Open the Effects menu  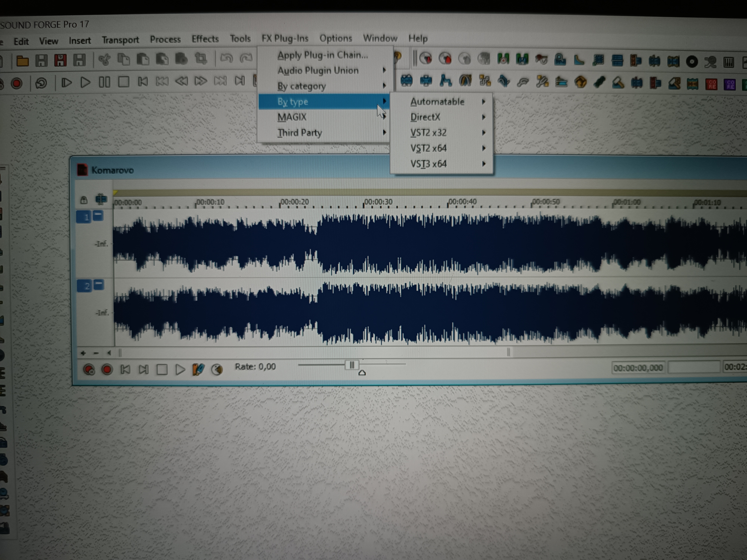coord(205,39)
